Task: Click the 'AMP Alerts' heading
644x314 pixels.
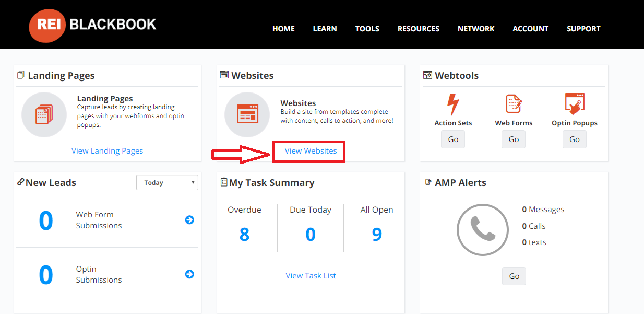Action: (x=460, y=183)
